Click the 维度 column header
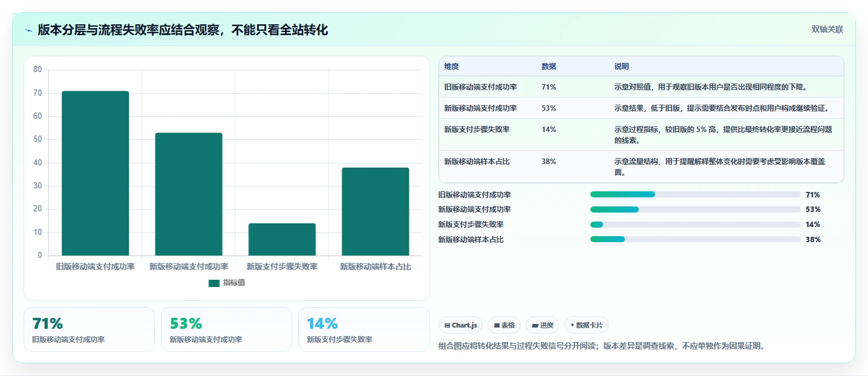The image size is (868, 376). coord(451,67)
